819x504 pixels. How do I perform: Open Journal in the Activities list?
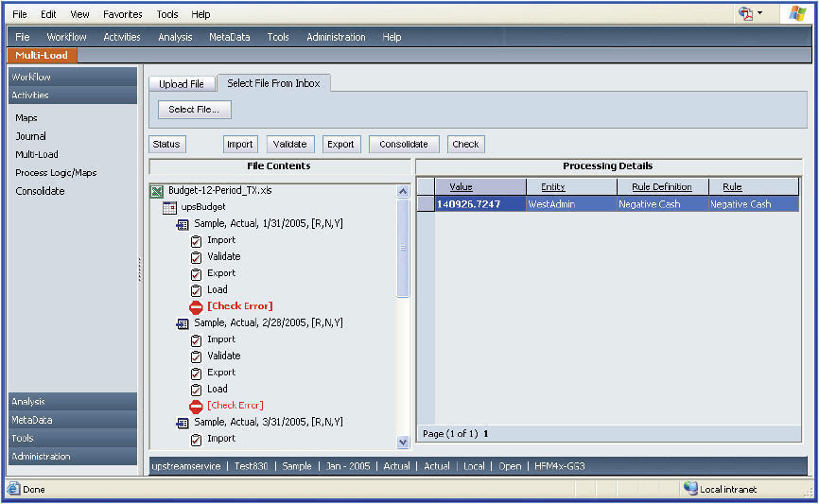click(31, 136)
